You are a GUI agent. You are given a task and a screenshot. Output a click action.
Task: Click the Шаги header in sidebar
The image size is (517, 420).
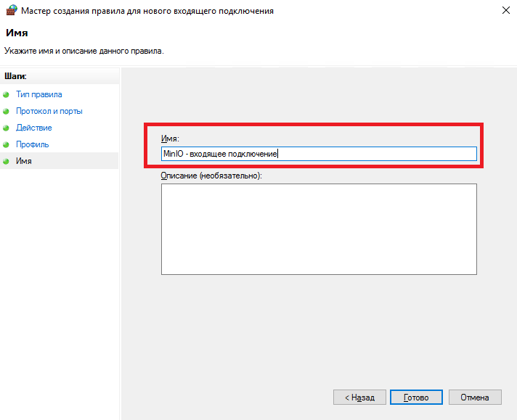click(15, 75)
